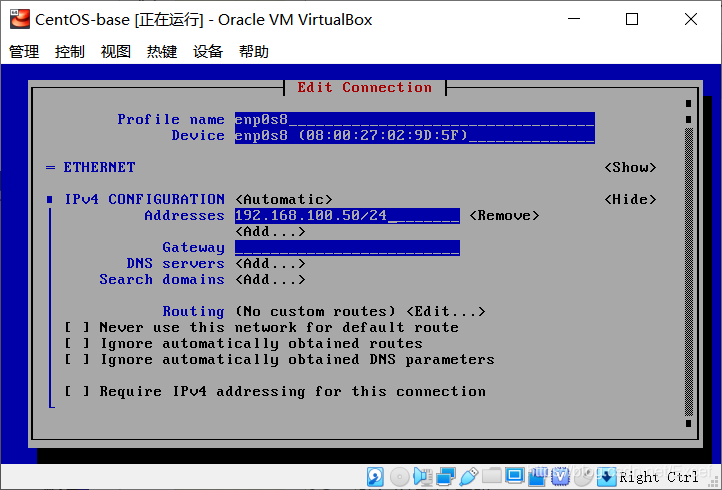The height and width of the screenshot is (490, 722).
Task: Click the "(No custom routes)" text
Action: pyautogui.click(x=315, y=312)
